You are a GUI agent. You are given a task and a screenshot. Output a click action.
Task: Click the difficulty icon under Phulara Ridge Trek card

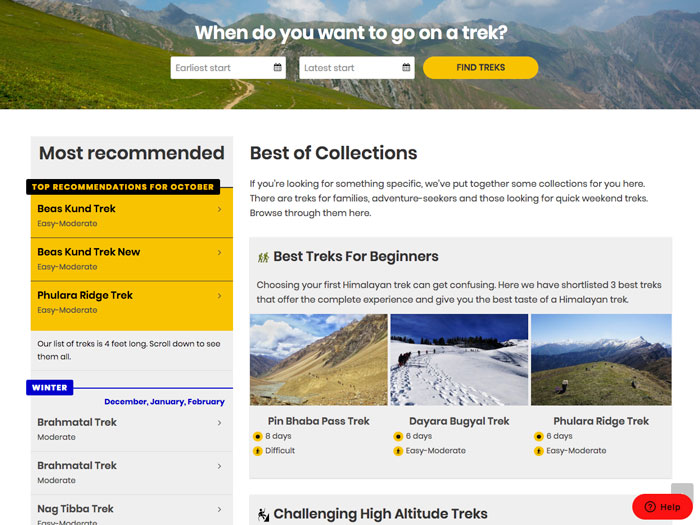539,451
